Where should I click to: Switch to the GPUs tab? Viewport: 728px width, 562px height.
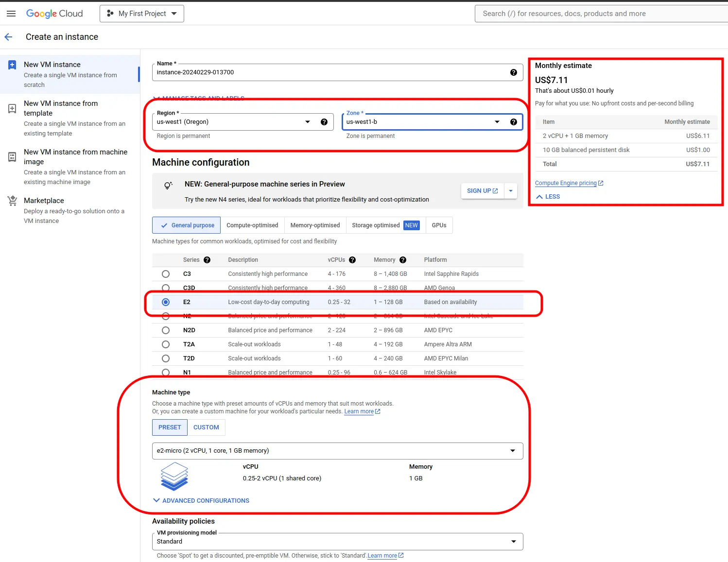click(x=439, y=225)
